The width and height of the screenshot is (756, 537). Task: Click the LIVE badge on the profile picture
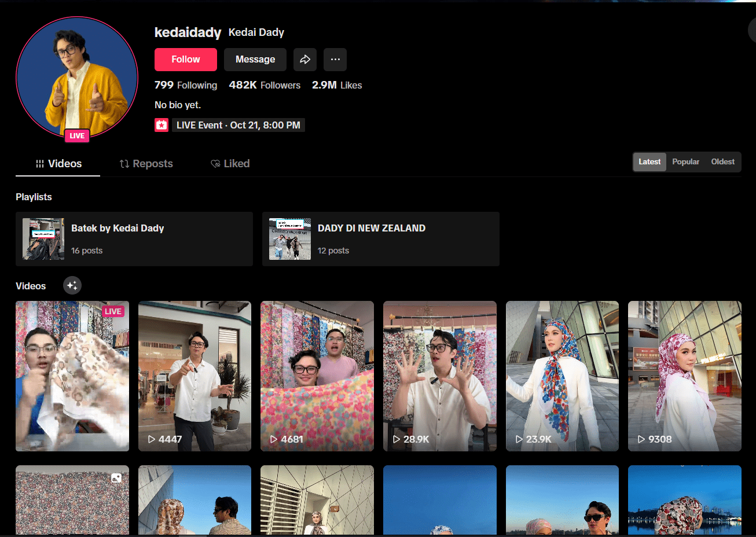(x=76, y=135)
